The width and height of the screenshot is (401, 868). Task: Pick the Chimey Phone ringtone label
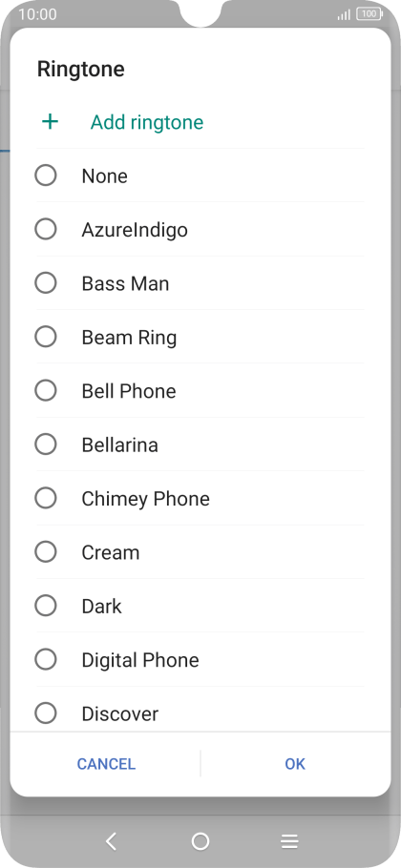pos(146,499)
